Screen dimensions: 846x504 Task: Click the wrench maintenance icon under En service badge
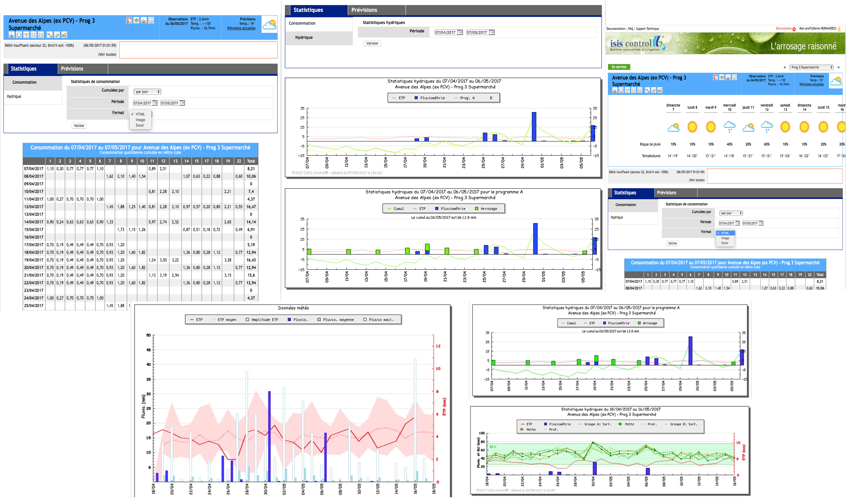pyautogui.click(x=648, y=90)
